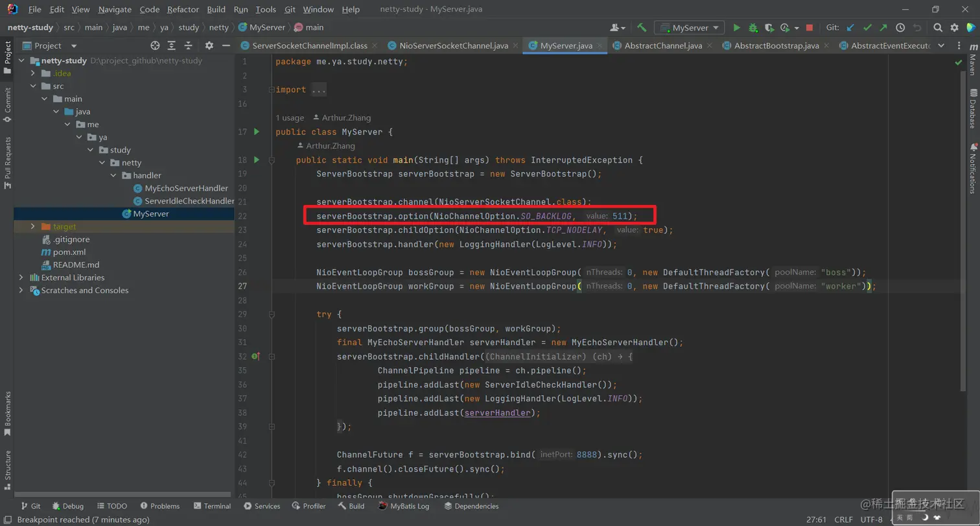Expand all nodes in Project panel
This screenshot has height=526, width=980.
coord(172,45)
